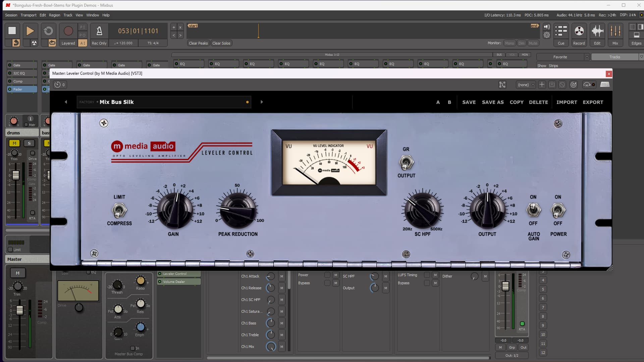
Task: Click SAVE AS in preset bar
Action: 493,102
